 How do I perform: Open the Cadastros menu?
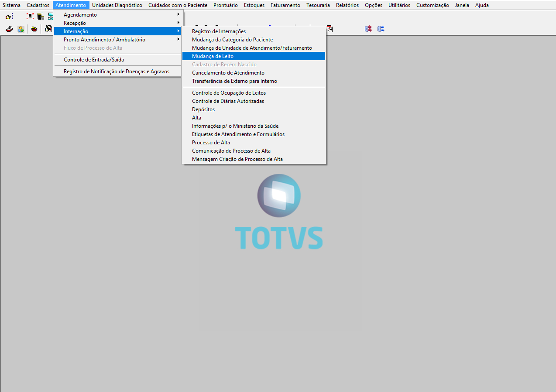coord(38,5)
